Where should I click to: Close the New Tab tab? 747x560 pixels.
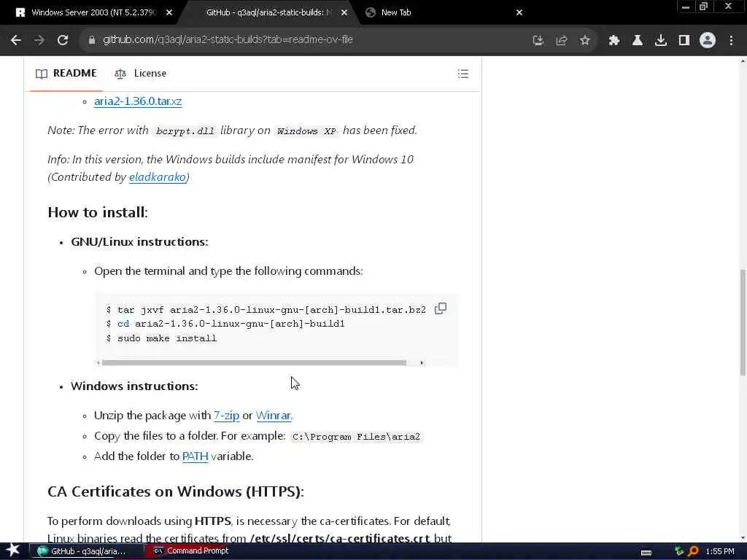coord(519,13)
